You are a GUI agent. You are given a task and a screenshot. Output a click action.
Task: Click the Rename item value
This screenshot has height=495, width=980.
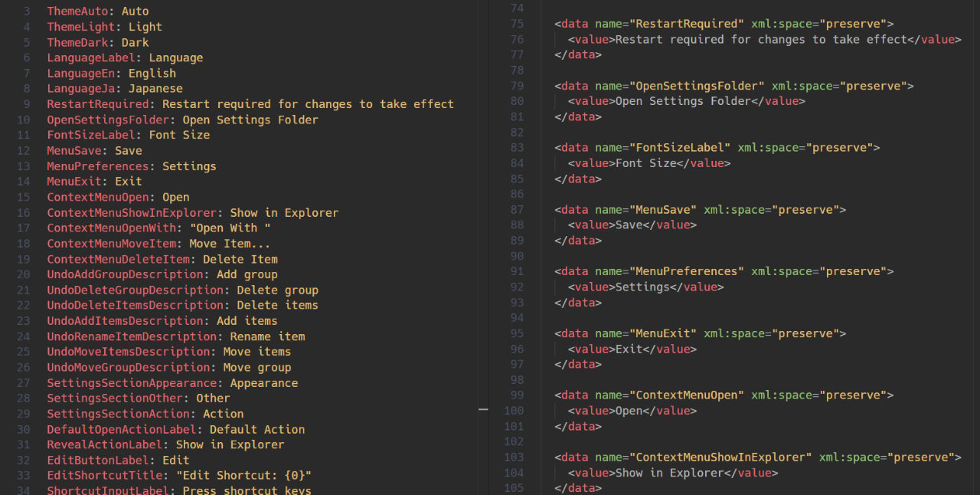pyautogui.click(x=268, y=336)
